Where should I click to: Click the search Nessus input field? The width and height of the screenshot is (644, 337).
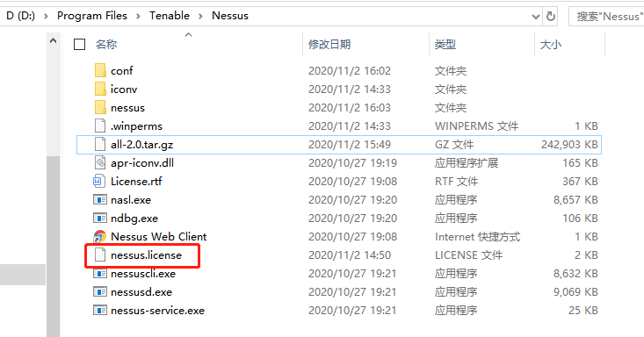pos(606,17)
